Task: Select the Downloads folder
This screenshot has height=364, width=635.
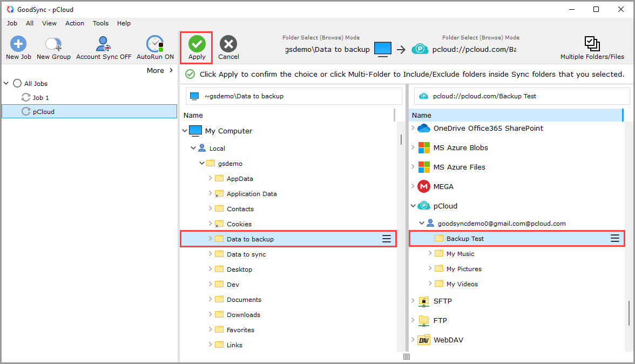Action: (x=244, y=315)
